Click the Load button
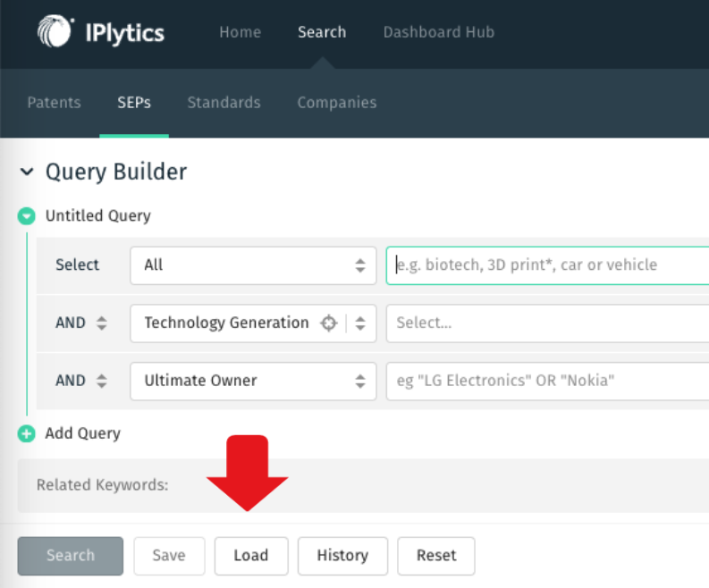The height and width of the screenshot is (588, 709). coord(251,556)
